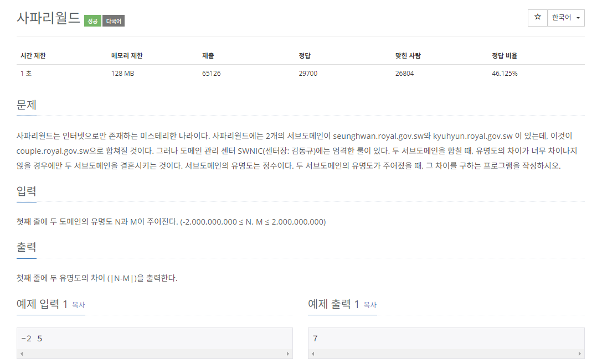Click left scroll arrow of sample output box
Viewport: 597px width, 364px height.
pos(313,353)
